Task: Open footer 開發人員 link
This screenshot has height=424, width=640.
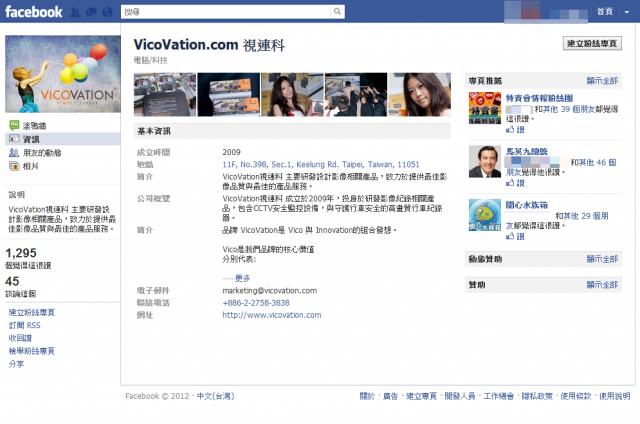Action: (460, 396)
